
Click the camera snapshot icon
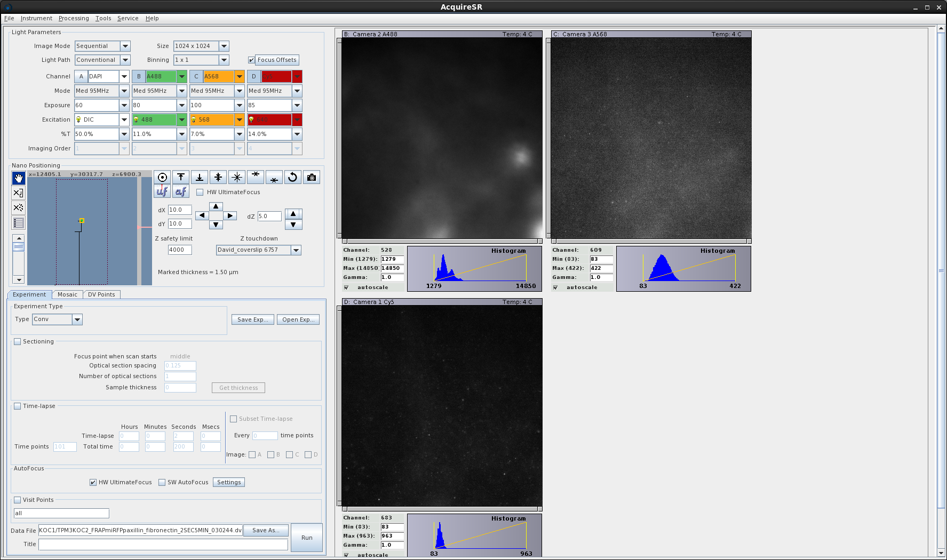pos(312,178)
